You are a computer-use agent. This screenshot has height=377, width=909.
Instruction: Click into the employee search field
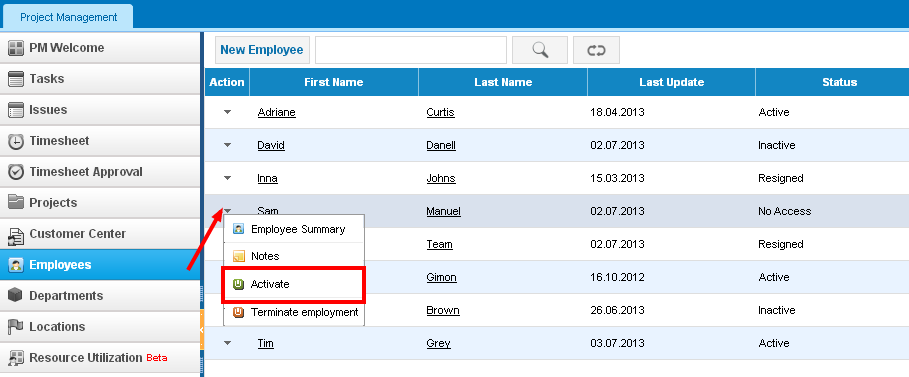click(411, 50)
